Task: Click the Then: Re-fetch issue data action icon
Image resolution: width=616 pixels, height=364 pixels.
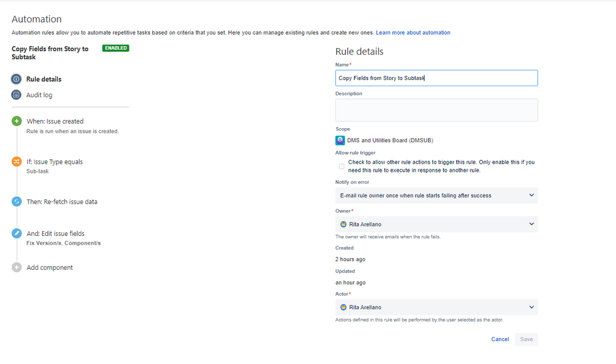Action: [x=16, y=201]
